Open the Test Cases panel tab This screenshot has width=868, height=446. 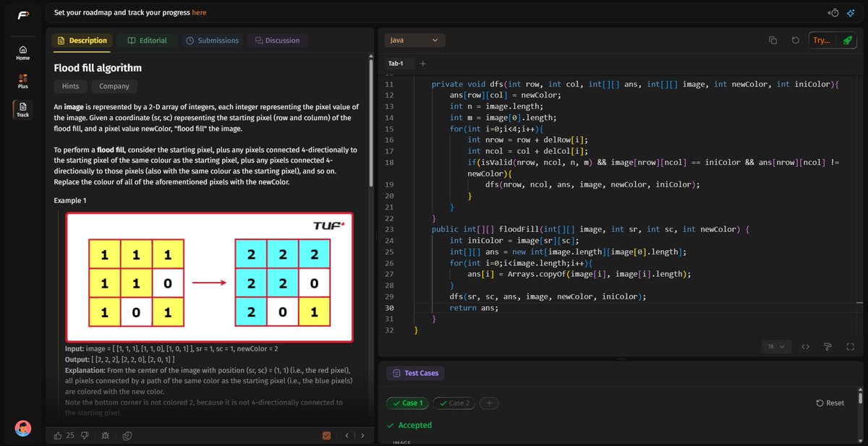[x=416, y=373]
